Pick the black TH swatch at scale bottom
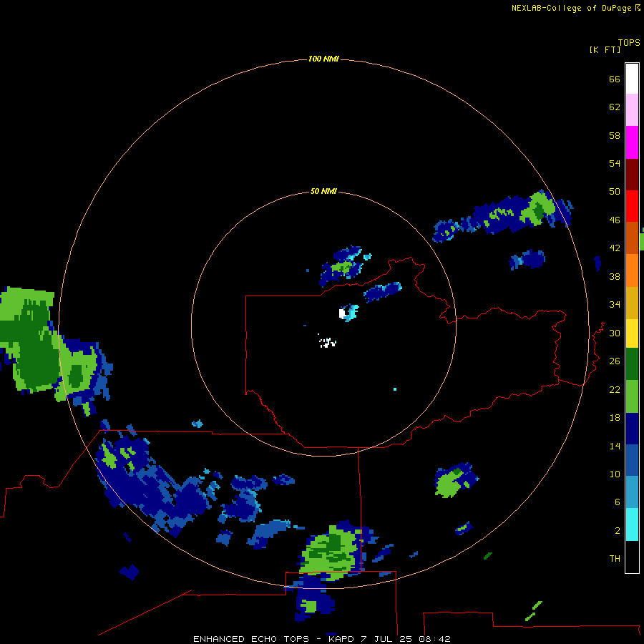Viewport: 644px width, 644px height. pos(632,557)
